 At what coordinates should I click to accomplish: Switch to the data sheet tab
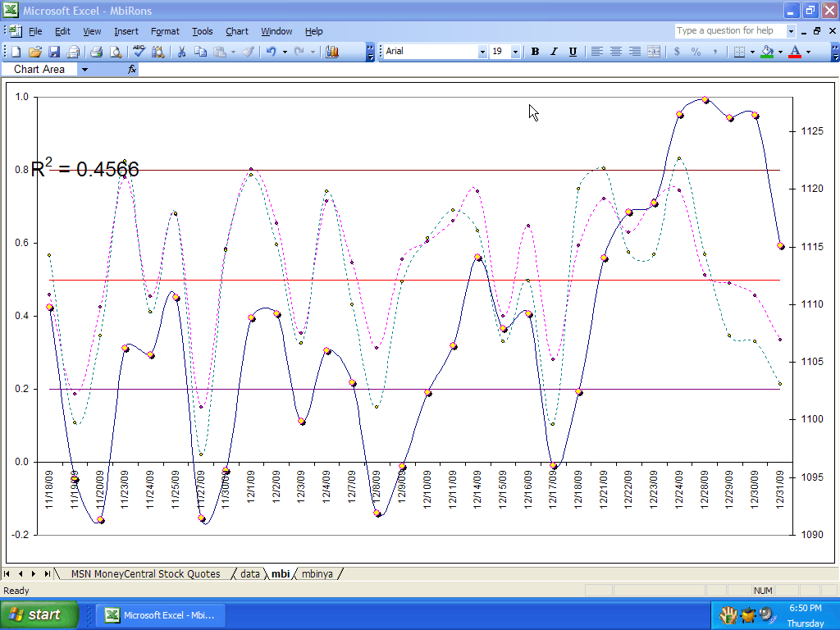click(x=249, y=574)
